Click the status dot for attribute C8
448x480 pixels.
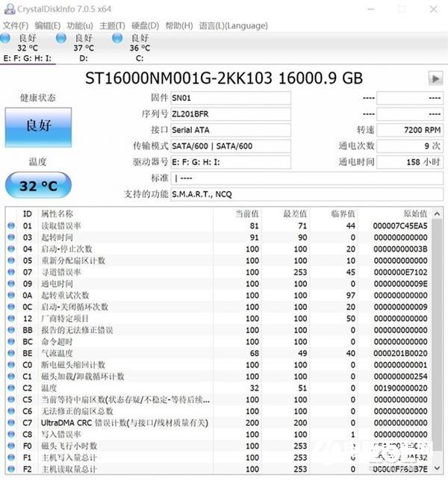point(11,434)
